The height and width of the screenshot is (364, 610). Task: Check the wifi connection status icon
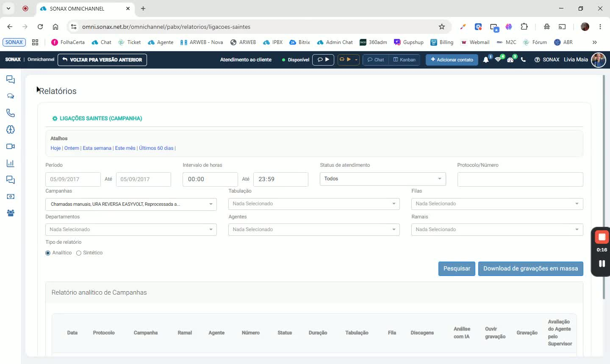[498, 60]
